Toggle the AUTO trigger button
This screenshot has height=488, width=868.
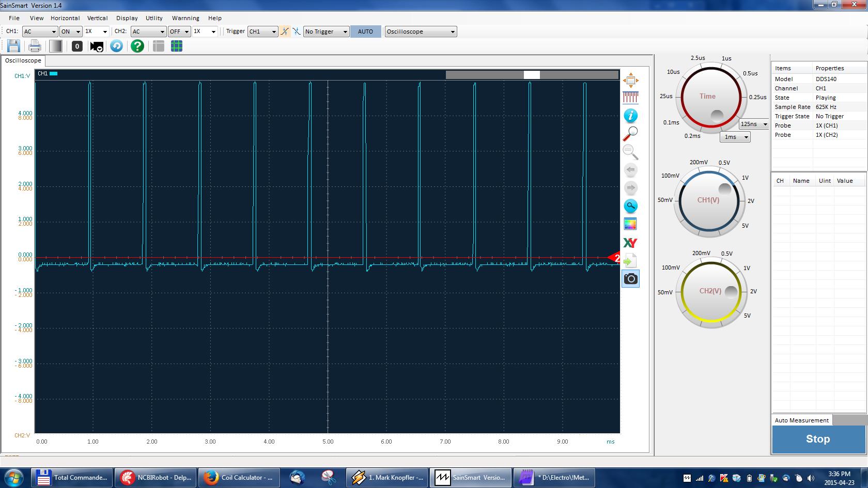(365, 32)
